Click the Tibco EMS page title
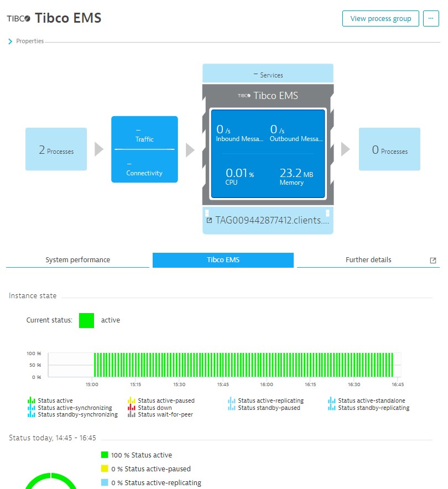Image resolution: width=448 pixels, height=489 pixels. pyautogui.click(x=68, y=18)
